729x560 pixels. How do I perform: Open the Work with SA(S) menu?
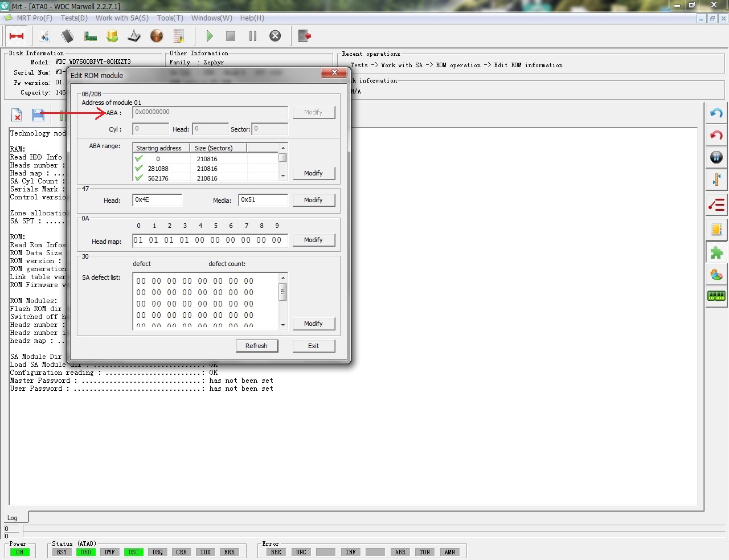(x=122, y=18)
